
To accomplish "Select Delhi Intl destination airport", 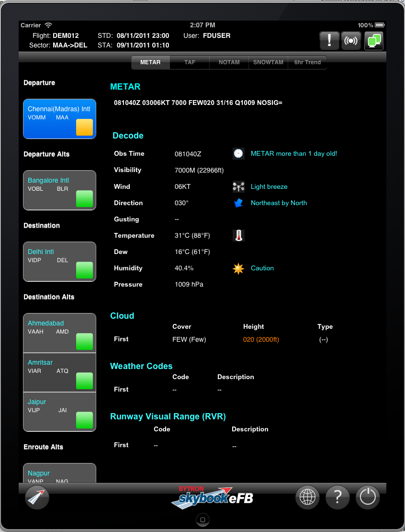I will click(59, 262).
